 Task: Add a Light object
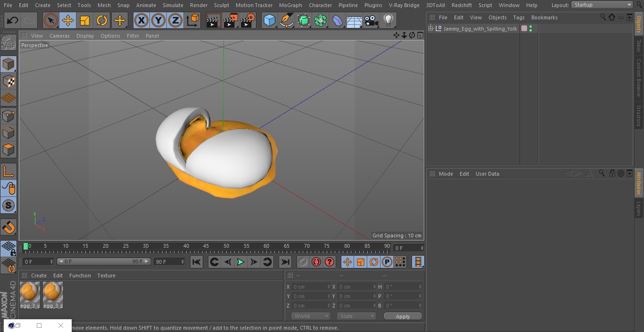(388, 20)
